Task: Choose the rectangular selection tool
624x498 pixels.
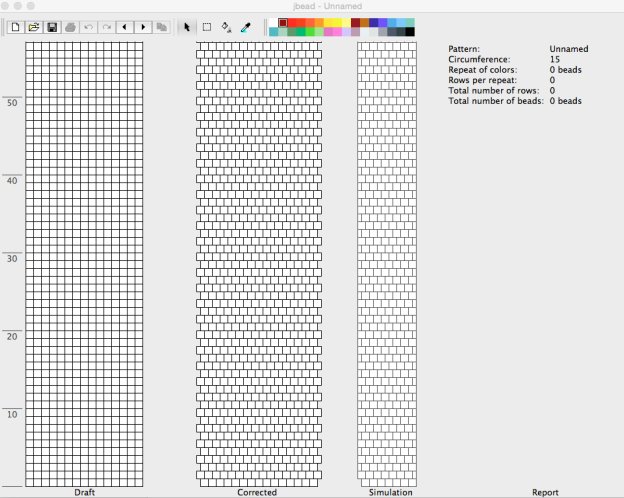Action: 207,27
